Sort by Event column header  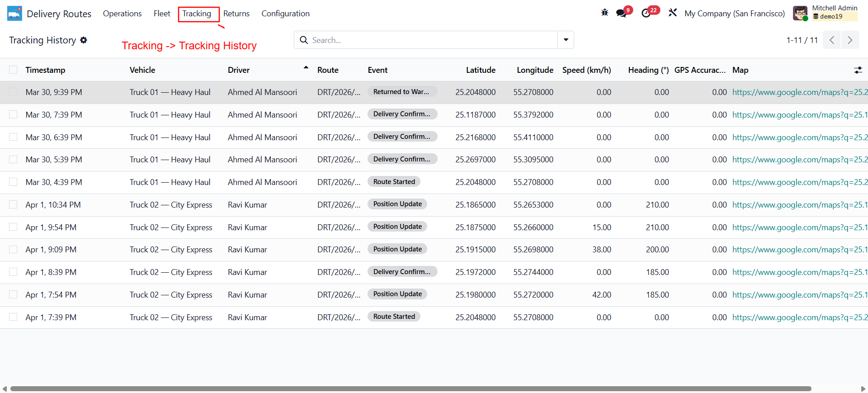[x=377, y=70]
